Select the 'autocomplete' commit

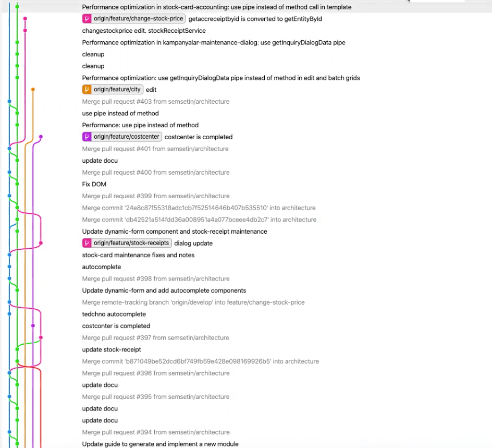coord(101,267)
